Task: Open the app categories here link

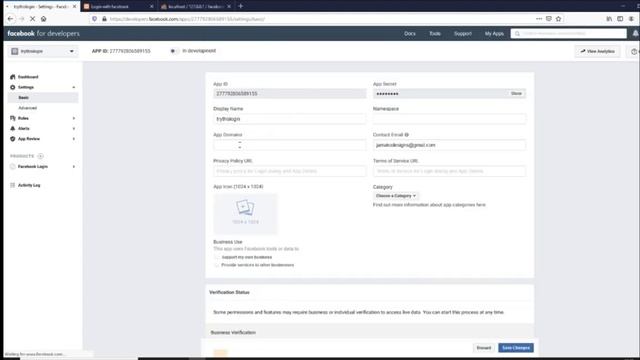Action: pyautogui.click(x=480, y=205)
